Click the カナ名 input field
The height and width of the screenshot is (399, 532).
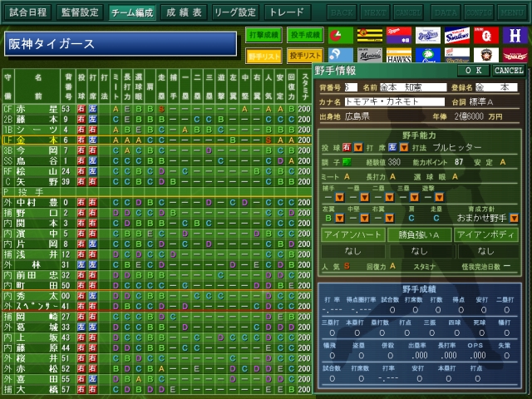(395, 101)
